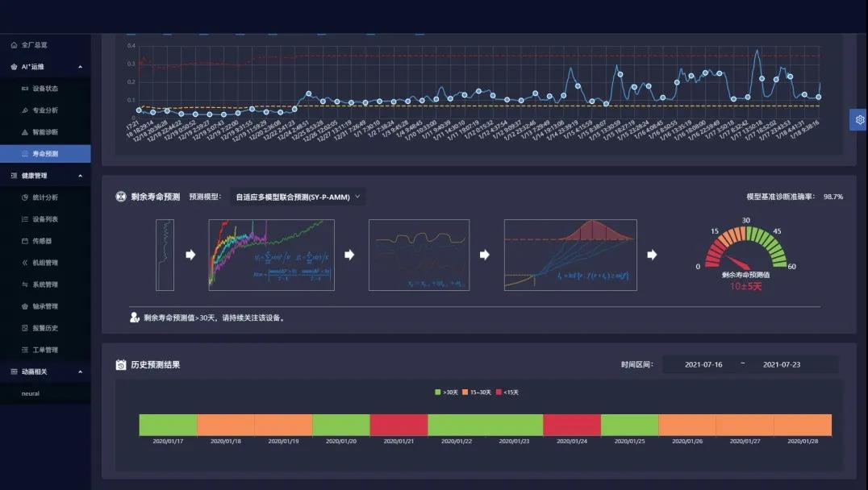Click the 设备状态 sidebar icon
The width and height of the screenshot is (868, 490).
pyautogui.click(x=25, y=89)
